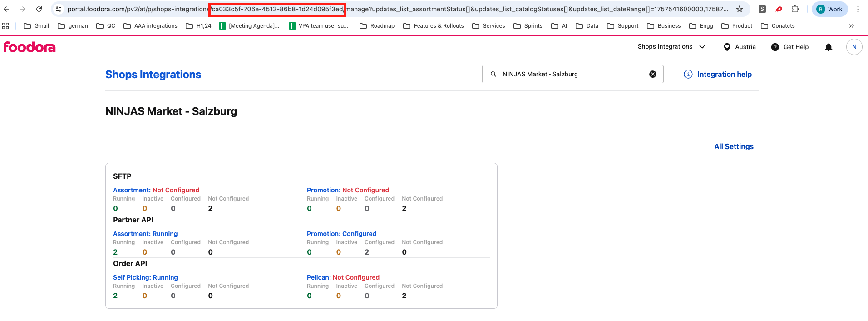Open the Chrome three-dot menu
The image size is (868, 321).
pos(858,9)
